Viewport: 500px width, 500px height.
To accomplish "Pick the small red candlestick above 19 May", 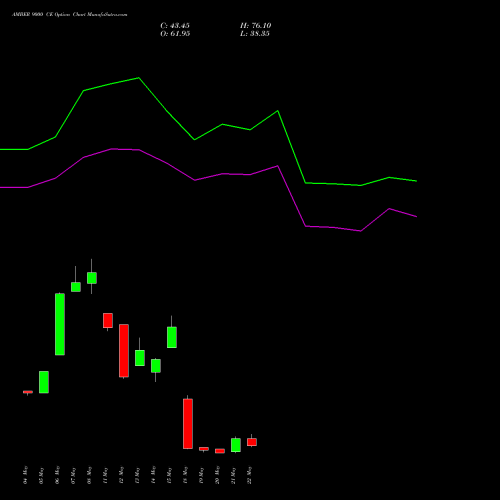I will tap(204, 449).
